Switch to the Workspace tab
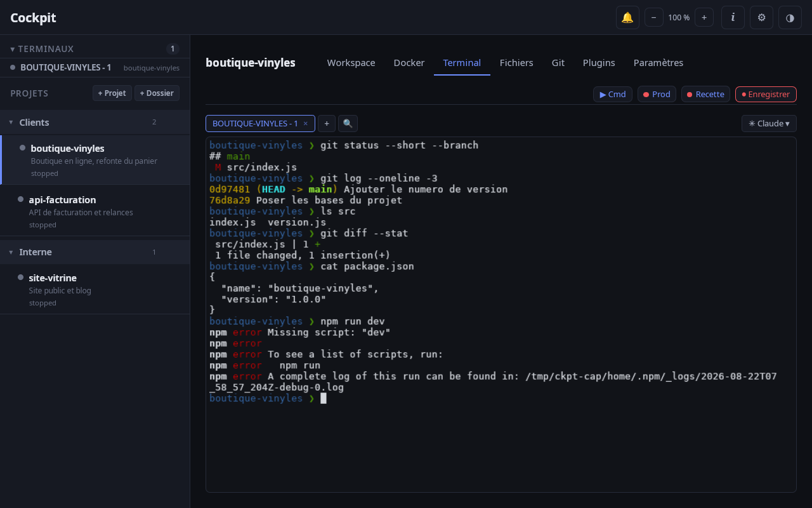Viewport: 812px width, 508px height. pos(351,63)
